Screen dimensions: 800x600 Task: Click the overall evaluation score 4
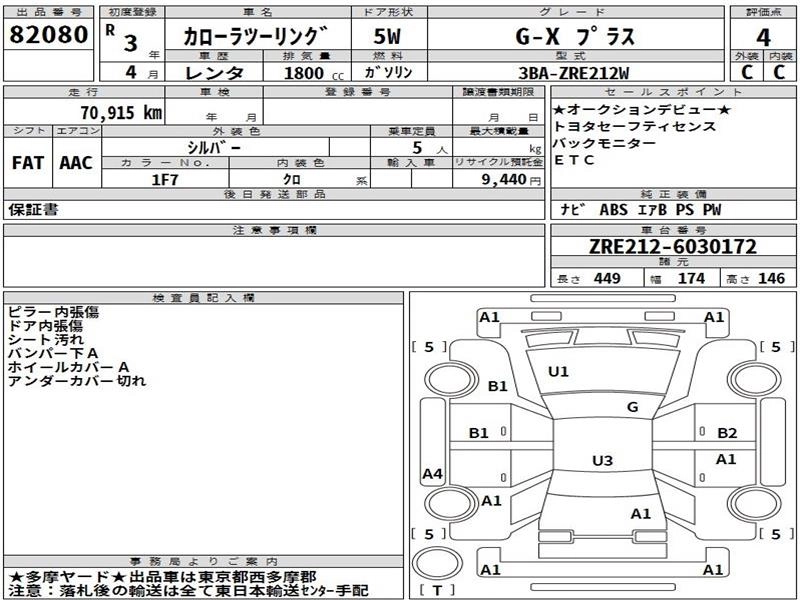(763, 38)
